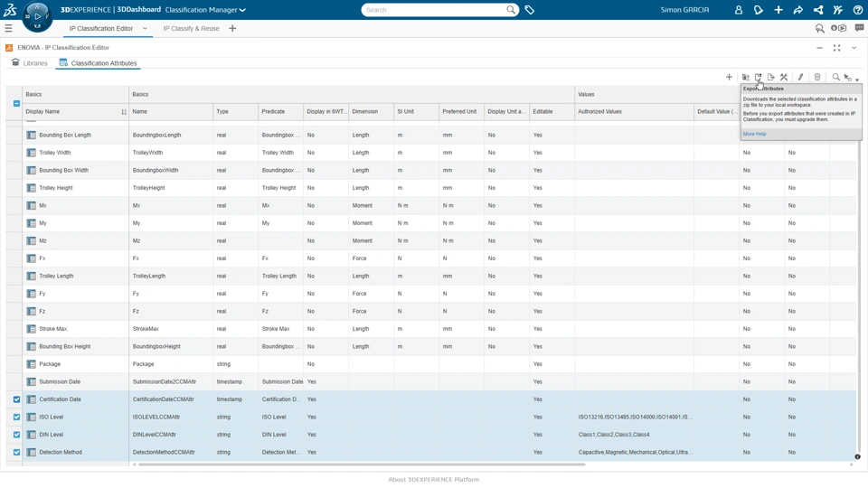Click Simon GARCIA user name

coord(684,10)
